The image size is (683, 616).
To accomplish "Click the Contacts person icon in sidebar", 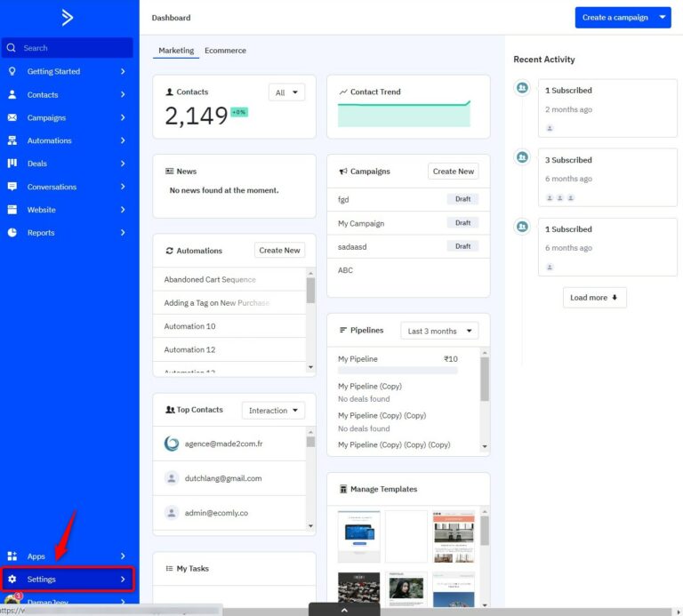I will (12, 94).
